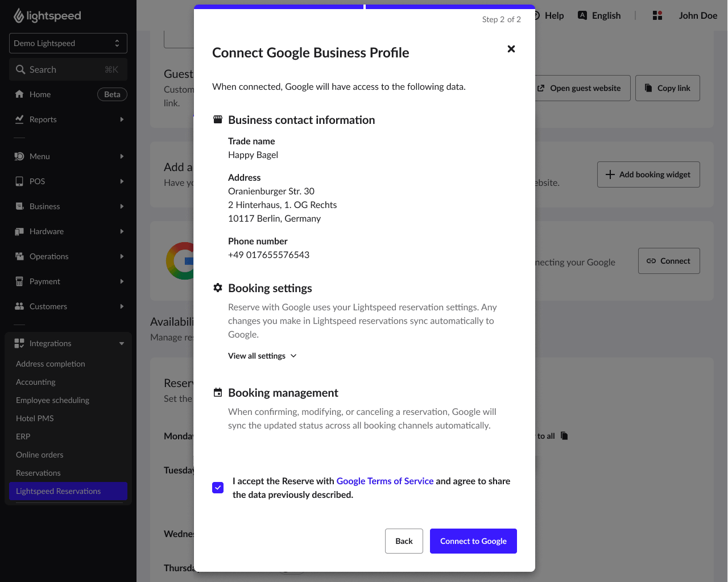Click the Lightspeed logo
This screenshot has height=582, width=728.
coord(47,16)
